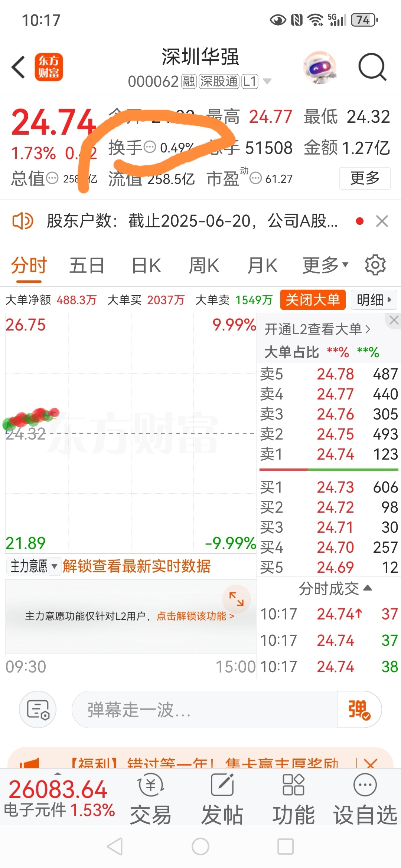The image size is (401, 868).
Task: Select the 买1 row at 24.73
Action: (329, 487)
